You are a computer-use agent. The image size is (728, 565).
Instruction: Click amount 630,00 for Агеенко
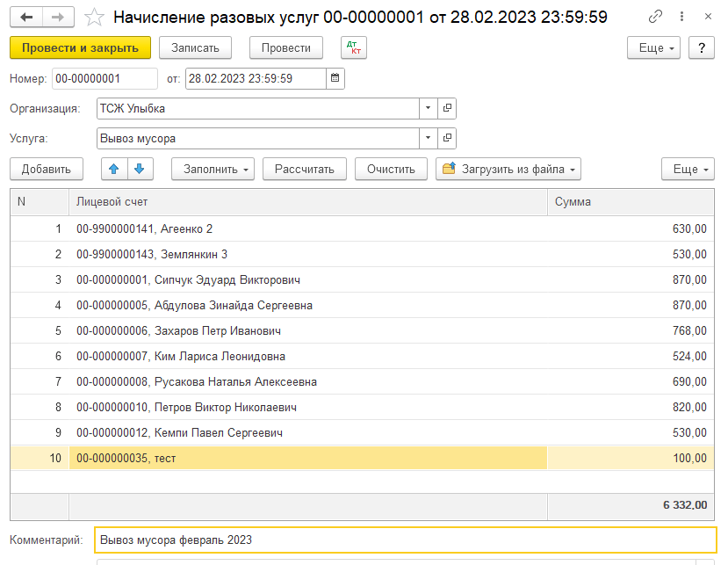coord(689,228)
